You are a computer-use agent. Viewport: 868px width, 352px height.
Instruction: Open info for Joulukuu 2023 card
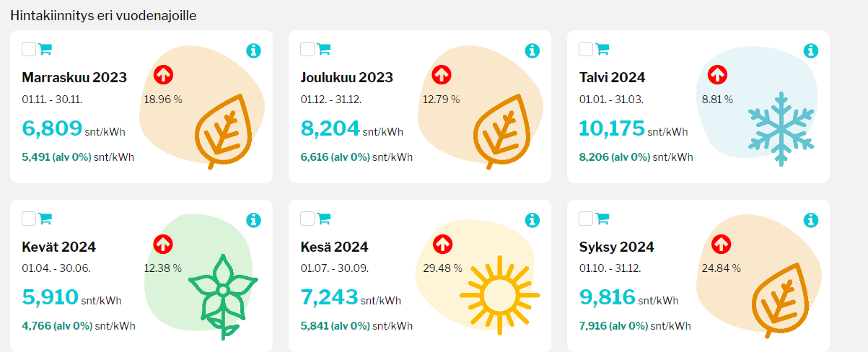click(x=532, y=50)
